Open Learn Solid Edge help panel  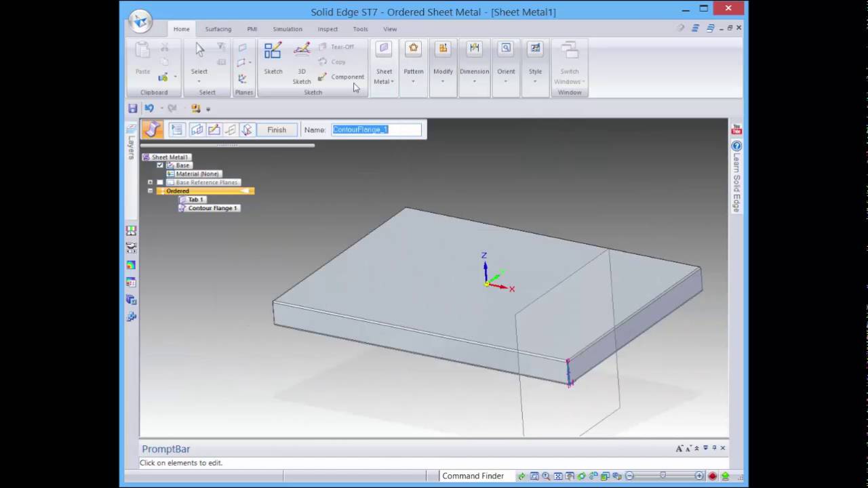736,178
